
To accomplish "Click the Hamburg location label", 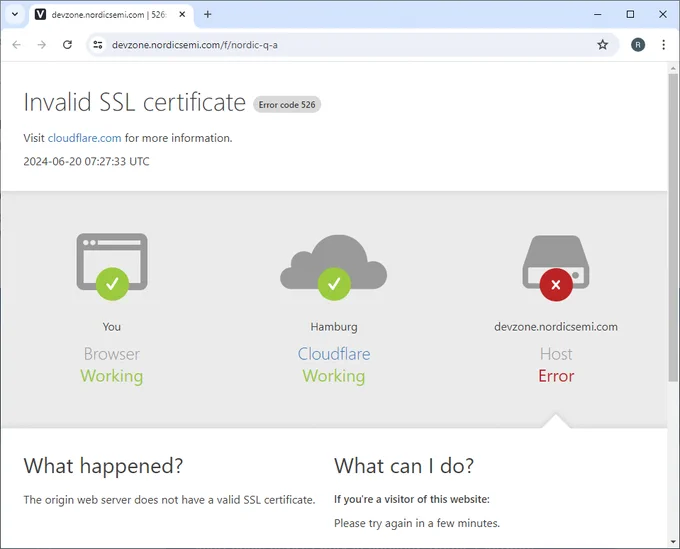I will tap(334, 327).
